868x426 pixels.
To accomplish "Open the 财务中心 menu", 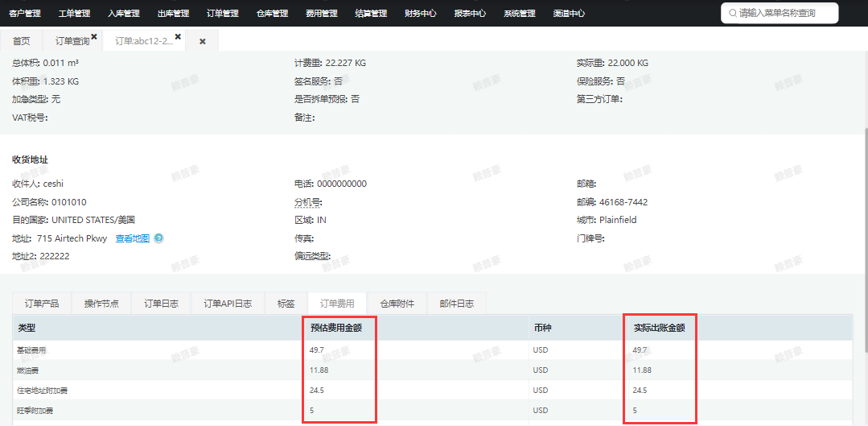I will [421, 14].
